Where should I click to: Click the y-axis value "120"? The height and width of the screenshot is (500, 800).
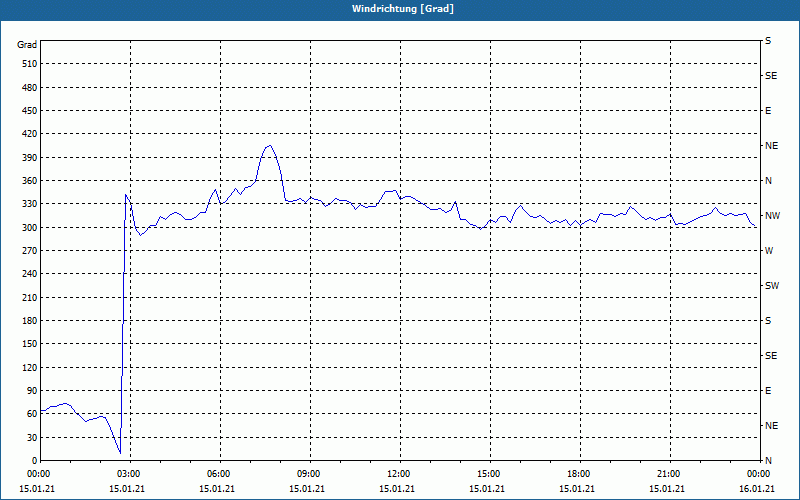coord(30,367)
